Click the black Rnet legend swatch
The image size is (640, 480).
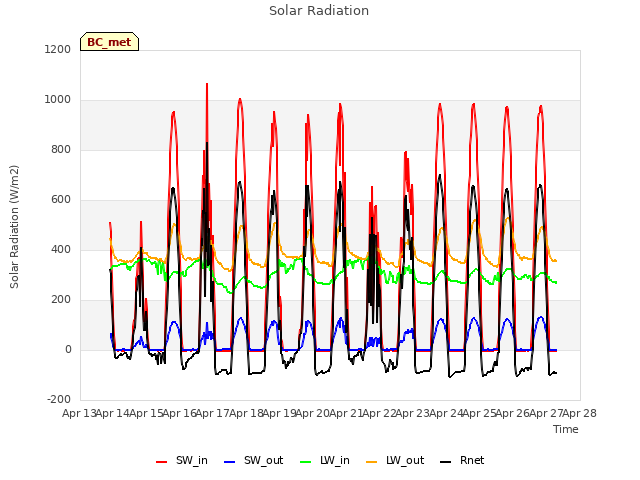tap(446, 462)
